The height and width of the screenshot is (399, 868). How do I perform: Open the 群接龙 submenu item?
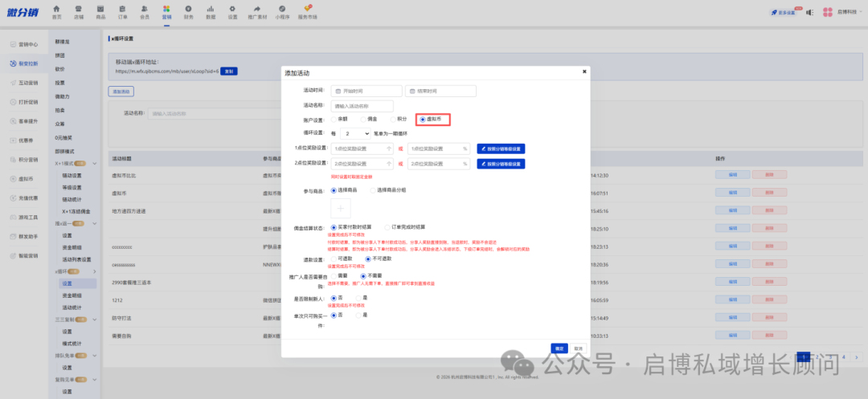point(62,42)
